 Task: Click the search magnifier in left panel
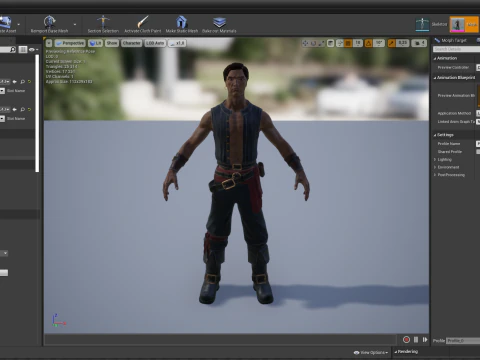pyautogui.click(x=12, y=50)
